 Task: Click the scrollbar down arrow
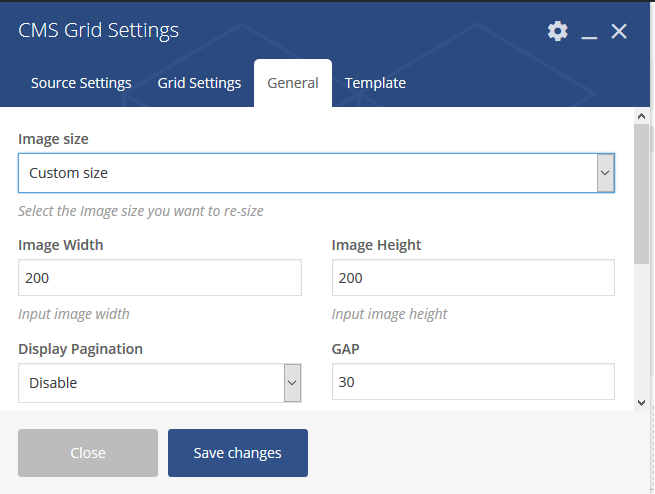(x=642, y=401)
